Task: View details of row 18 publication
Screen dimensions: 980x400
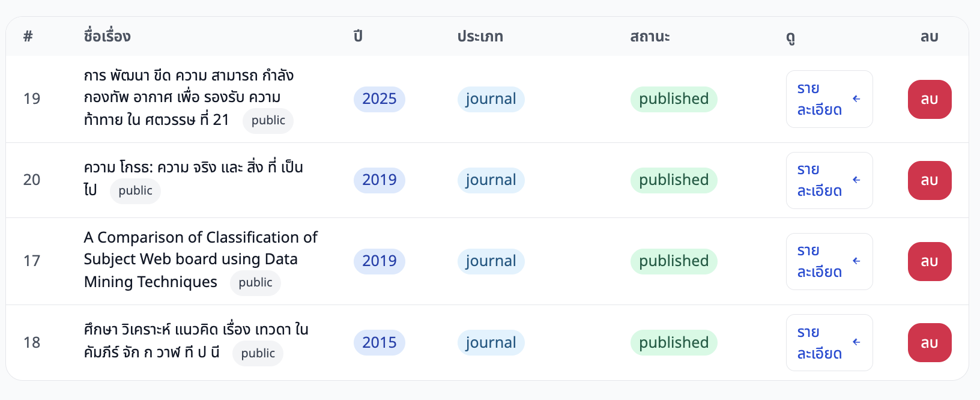Action: pos(829,342)
